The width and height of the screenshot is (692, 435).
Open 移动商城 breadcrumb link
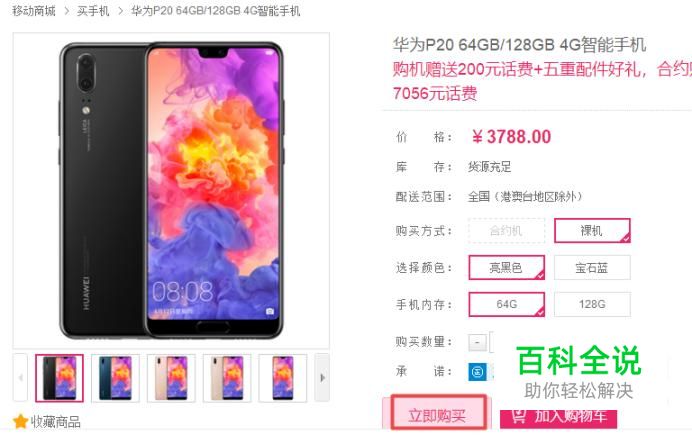pos(34,11)
